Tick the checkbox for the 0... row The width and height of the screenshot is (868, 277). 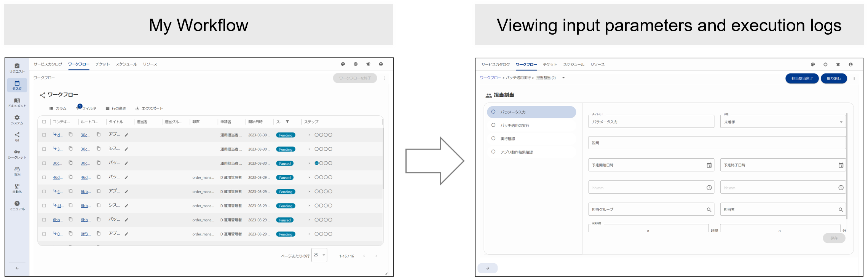tap(44, 234)
